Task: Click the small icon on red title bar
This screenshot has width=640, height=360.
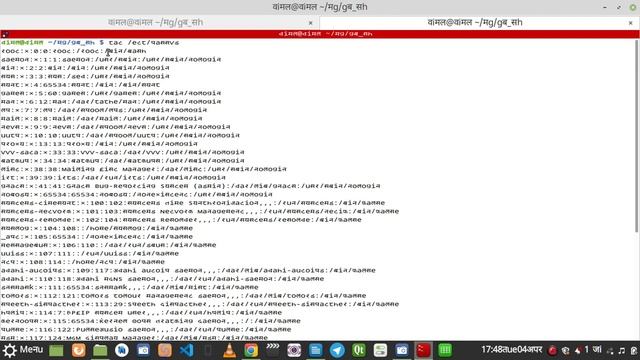Action: click(4, 34)
